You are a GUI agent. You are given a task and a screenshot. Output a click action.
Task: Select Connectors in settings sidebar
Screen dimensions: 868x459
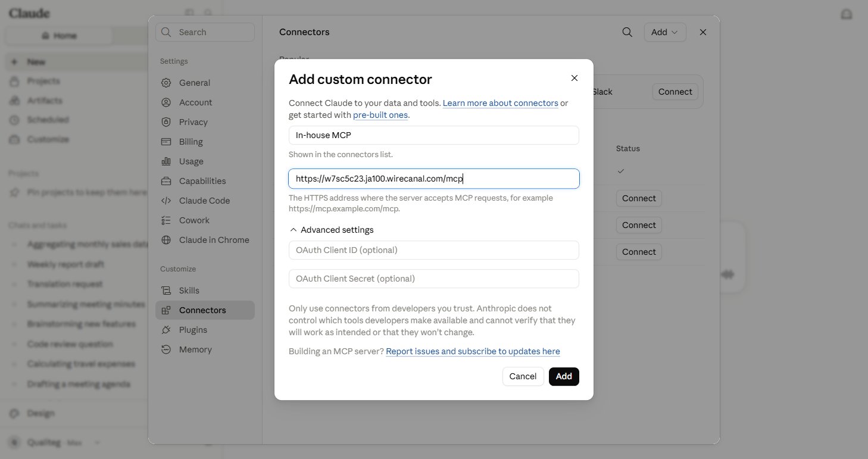pos(205,310)
